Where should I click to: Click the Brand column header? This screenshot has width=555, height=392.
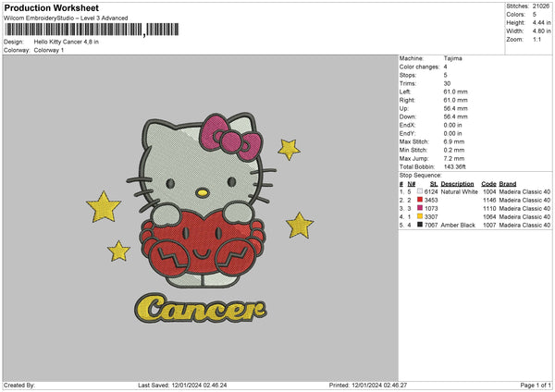(x=508, y=184)
